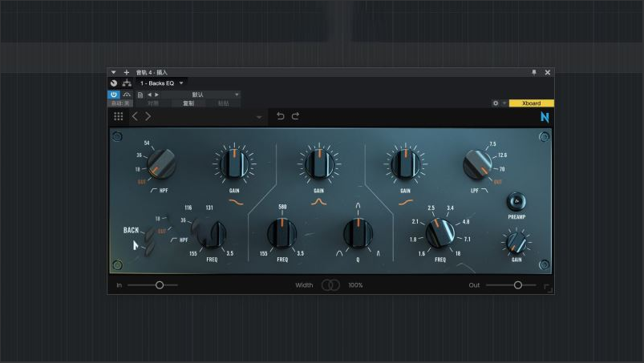Click the top-left HPF selector knob
This screenshot has height=363, width=644.
click(x=161, y=163)
